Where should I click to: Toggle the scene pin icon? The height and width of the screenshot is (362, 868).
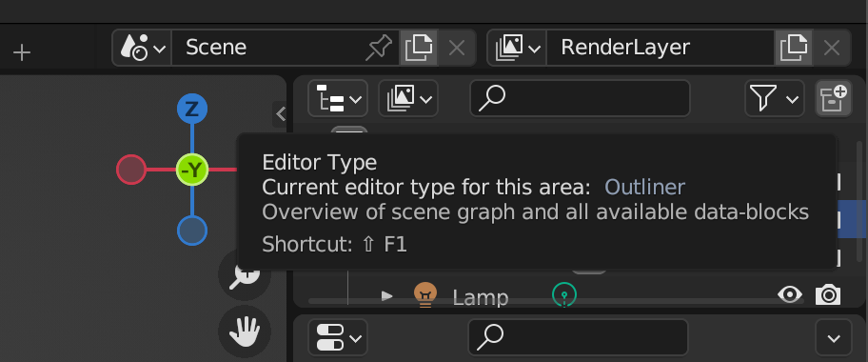[x=379, y=48]
